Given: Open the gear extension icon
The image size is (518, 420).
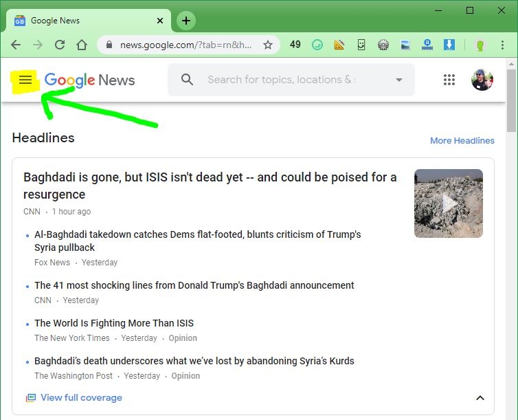Looking at the screenshot, I should pyautogui.click(x=383, y=45).
